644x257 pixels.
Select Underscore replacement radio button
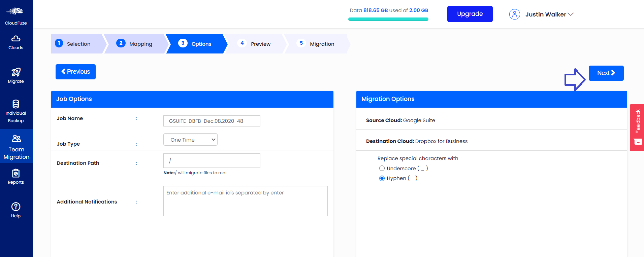[382, 168]
